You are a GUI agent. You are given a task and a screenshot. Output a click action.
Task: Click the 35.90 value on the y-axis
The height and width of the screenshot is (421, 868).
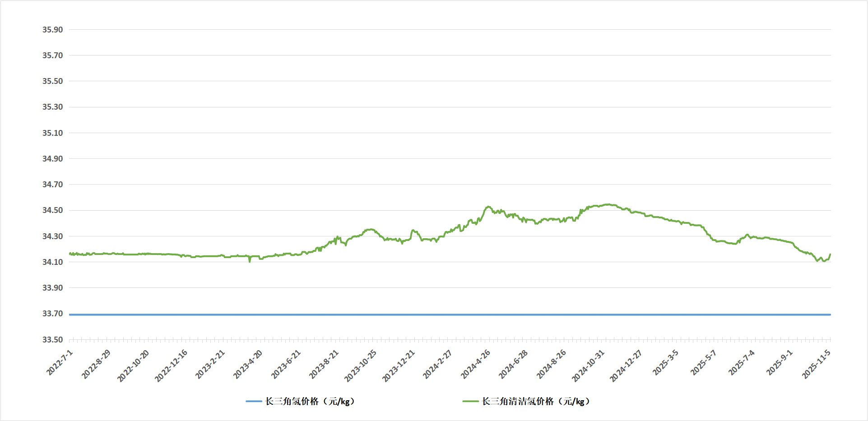click(52, 30)
